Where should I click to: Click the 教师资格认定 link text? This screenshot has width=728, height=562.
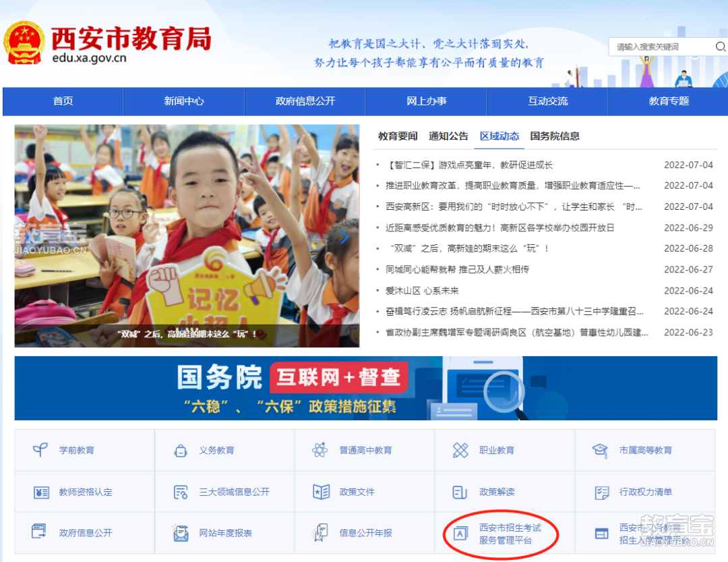coord(86,492)
